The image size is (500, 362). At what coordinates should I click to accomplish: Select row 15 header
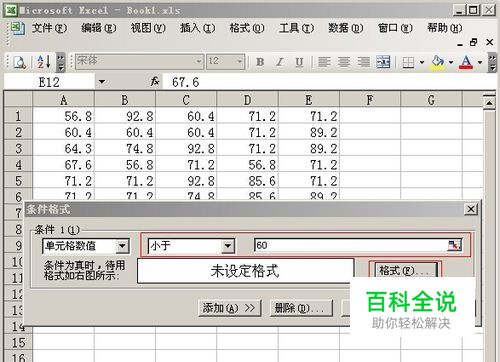pyautogui.click(x=18, y=343)
